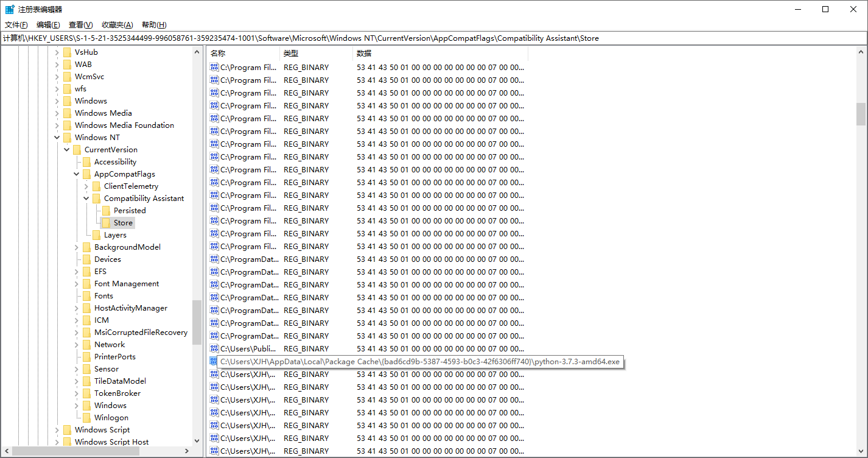Viewport: 868px width, 458px height.
Task: Click the Accessibility folder icon
Action: coord(86,162)
